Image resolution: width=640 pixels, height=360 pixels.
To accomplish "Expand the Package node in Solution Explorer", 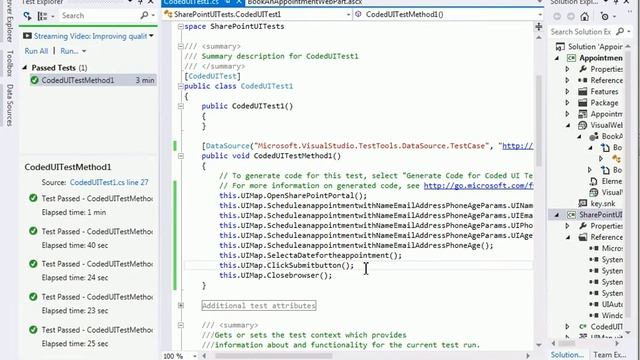I will point(567,103).
